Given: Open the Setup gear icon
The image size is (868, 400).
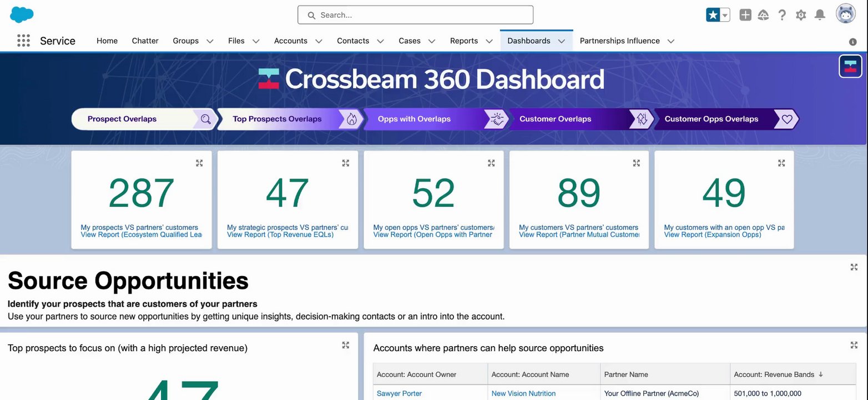Looking at the screenshot, I should coord(801,15).
